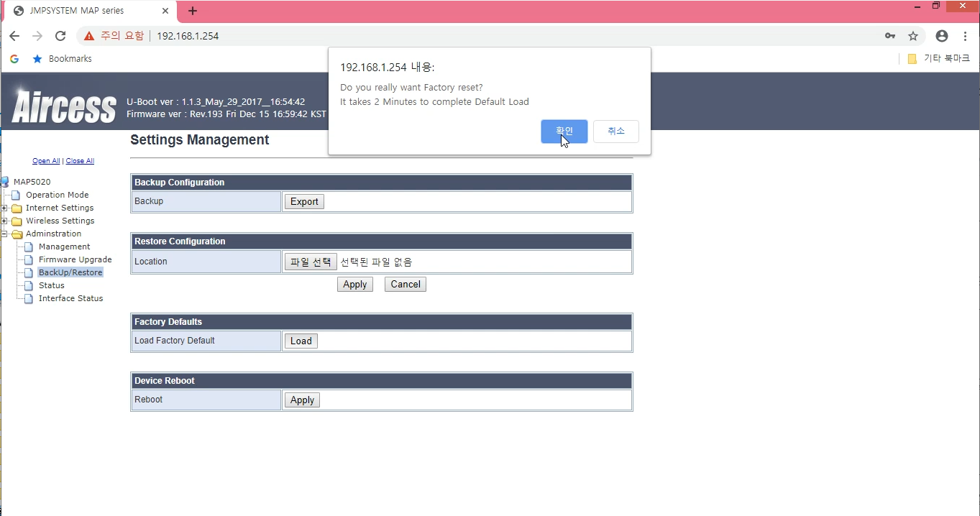This screenshot has width=980, height=516.
Task: Open the Management page
Action: [65, 247]
